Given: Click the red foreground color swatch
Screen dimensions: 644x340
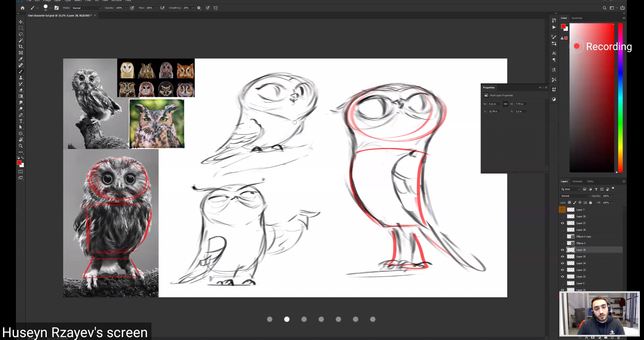Looking at the screenshot, I should click(x=19, y=163).
